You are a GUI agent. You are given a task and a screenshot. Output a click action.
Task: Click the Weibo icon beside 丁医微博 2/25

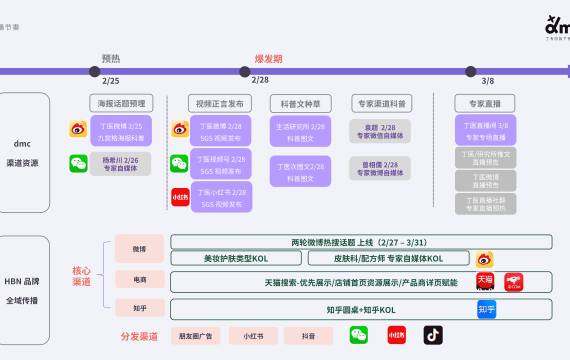coord(78,128)
